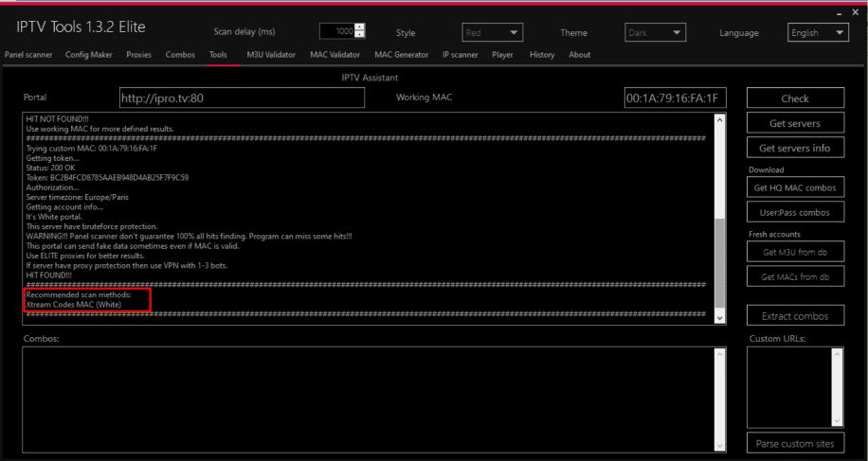Expand the Theme dropdown showing Dark

(x=655, y=32)
